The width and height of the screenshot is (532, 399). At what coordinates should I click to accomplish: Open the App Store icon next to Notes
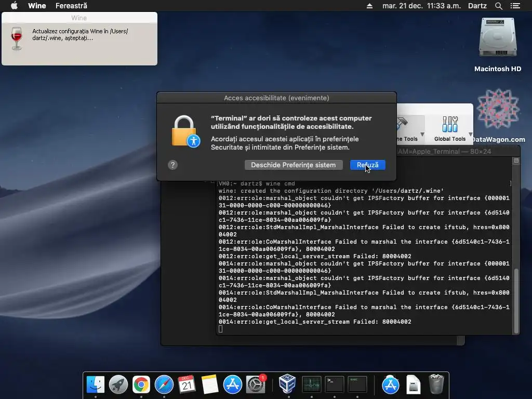tap(232, 385)
